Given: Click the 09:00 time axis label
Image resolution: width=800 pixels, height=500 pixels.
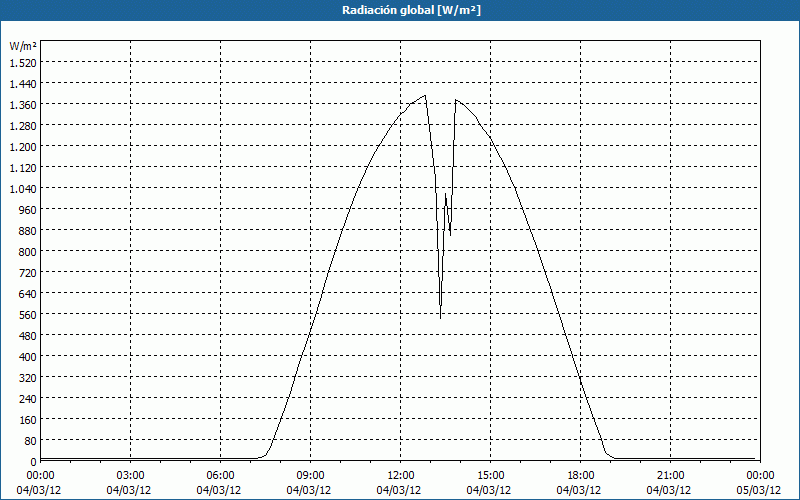Looking at the screenshot, I should coord(310,476).
